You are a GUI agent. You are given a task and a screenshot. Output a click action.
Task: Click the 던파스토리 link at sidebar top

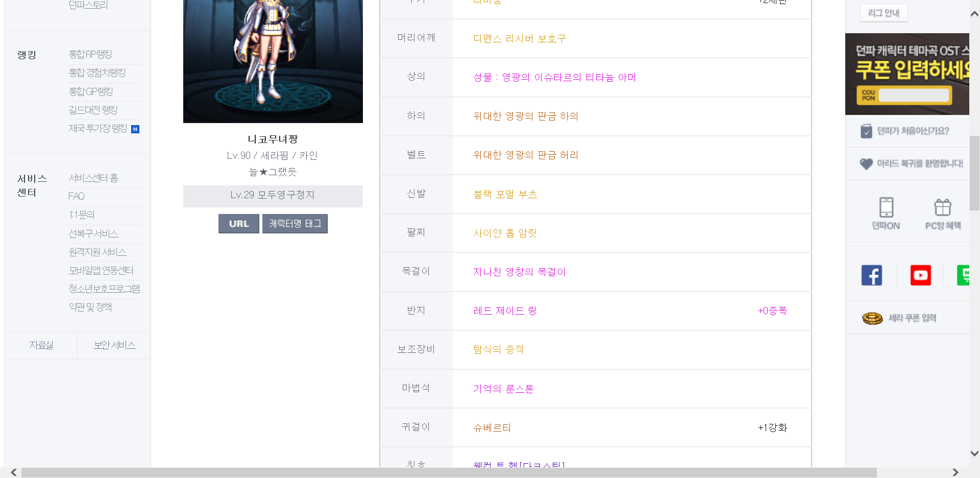(x=88, y=5)
